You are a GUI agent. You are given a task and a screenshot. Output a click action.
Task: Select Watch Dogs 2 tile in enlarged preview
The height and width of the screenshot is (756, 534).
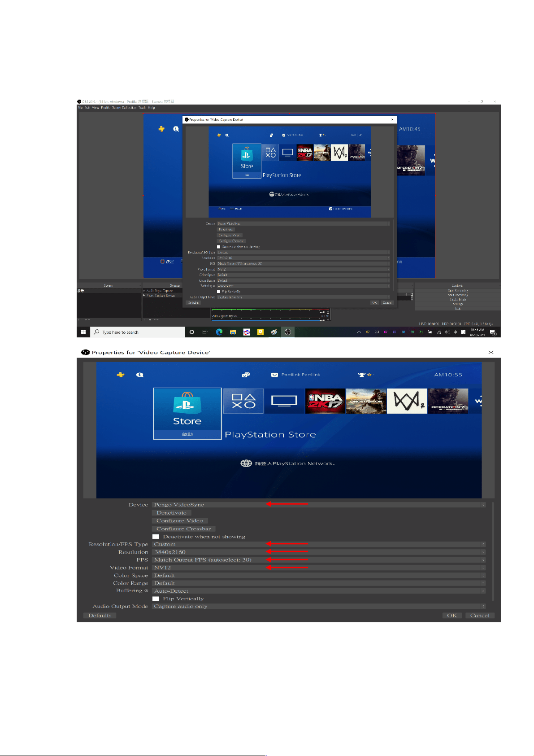407,401
